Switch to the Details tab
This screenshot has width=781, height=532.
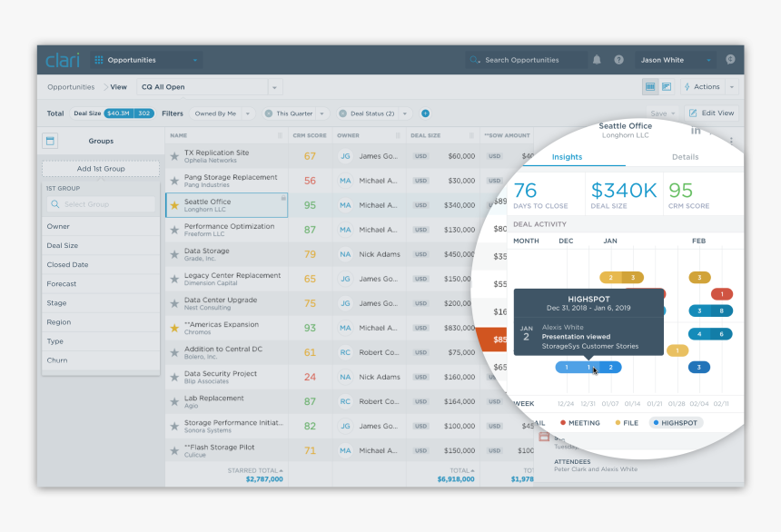coord(685,157)
